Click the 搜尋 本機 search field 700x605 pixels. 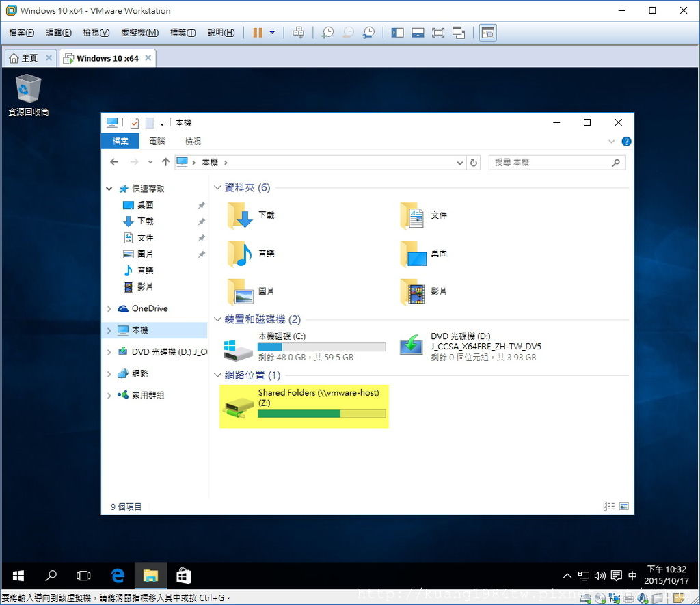(x=557, y=163)
